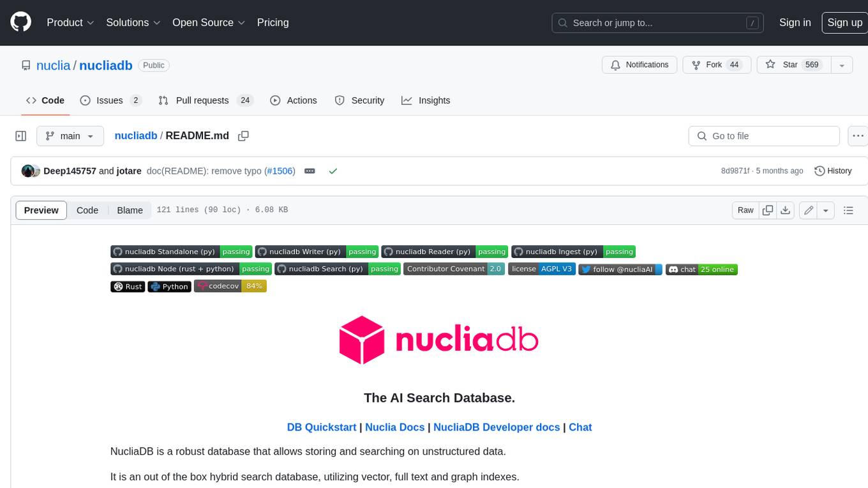The image size is (868, 488).
Task: Click follow @nucliaAI Twitter badge
Action: [620, 269]
